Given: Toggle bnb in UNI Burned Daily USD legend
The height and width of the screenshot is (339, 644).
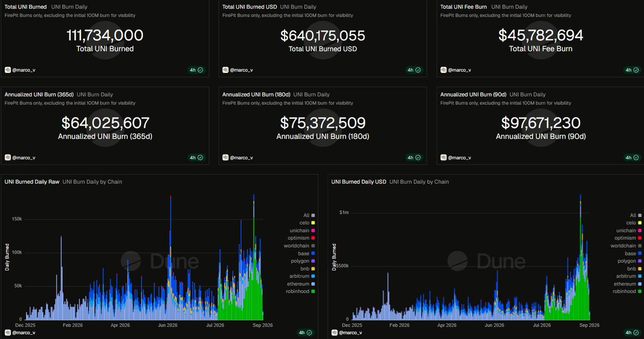Looking at the screenshot, I should coord(634,268).
